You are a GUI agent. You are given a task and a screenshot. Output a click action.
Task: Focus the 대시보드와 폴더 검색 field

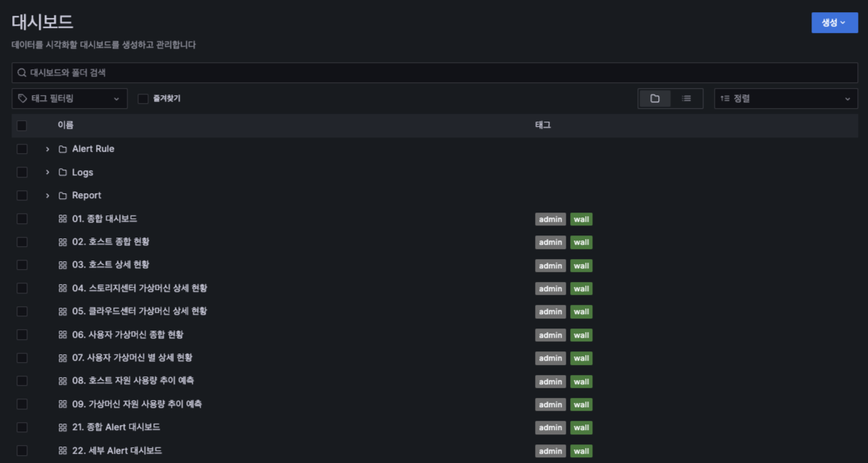[430, 73]
